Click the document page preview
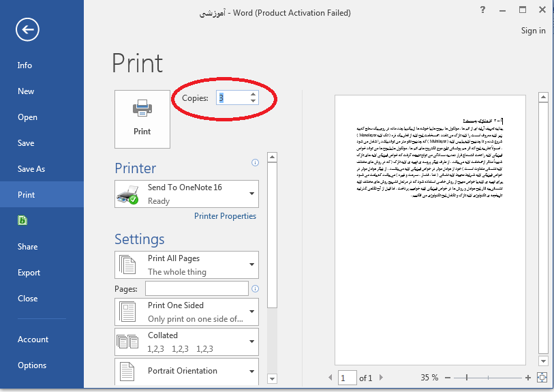 tap(430, 230)
